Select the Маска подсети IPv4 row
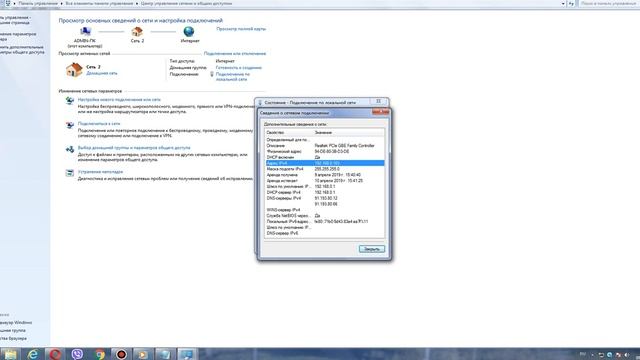 tap(324, 169)
